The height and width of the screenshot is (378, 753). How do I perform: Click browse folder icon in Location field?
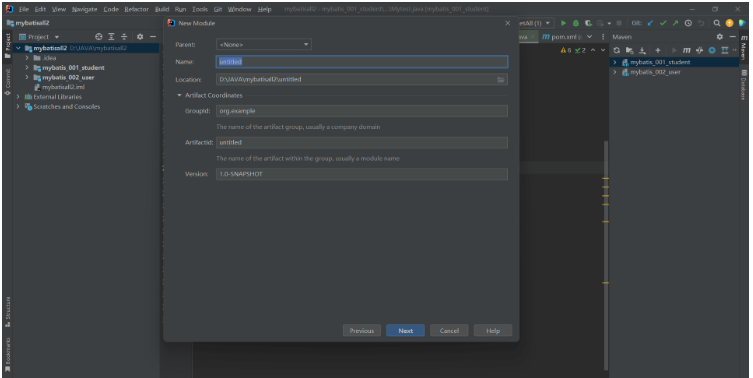click(x=500, y=80)
